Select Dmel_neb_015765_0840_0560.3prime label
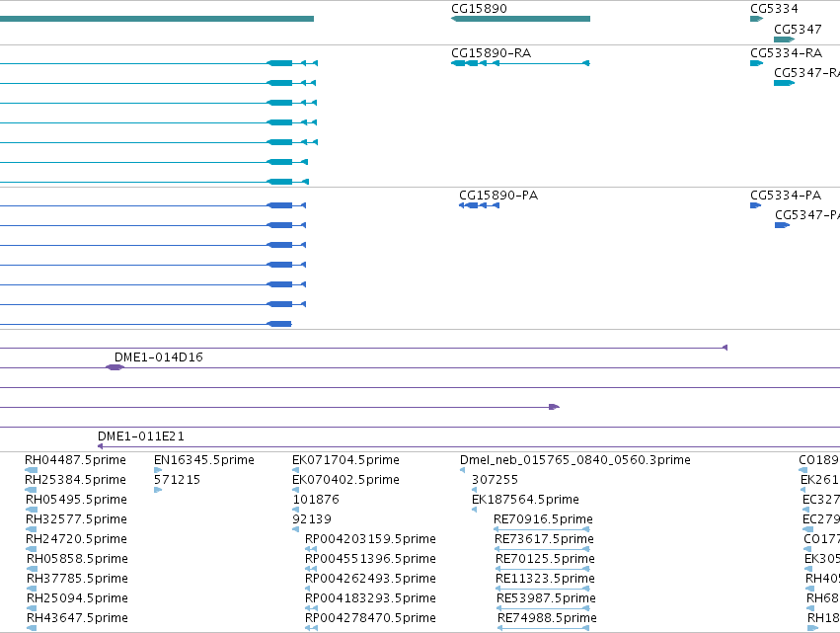Image resolution: width=840 pixels, height=633 pixels. [574, 460]
